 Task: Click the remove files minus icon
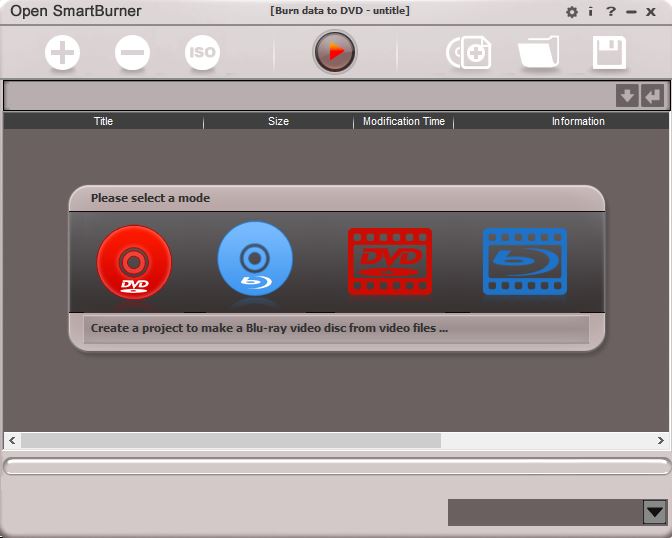pyautogui.click(x=132, y=52)
